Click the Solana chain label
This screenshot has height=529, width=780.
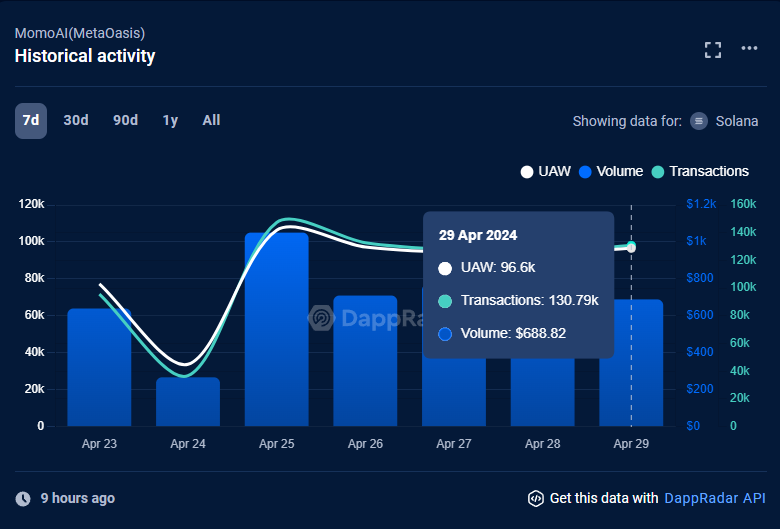(x=737, y=121)
